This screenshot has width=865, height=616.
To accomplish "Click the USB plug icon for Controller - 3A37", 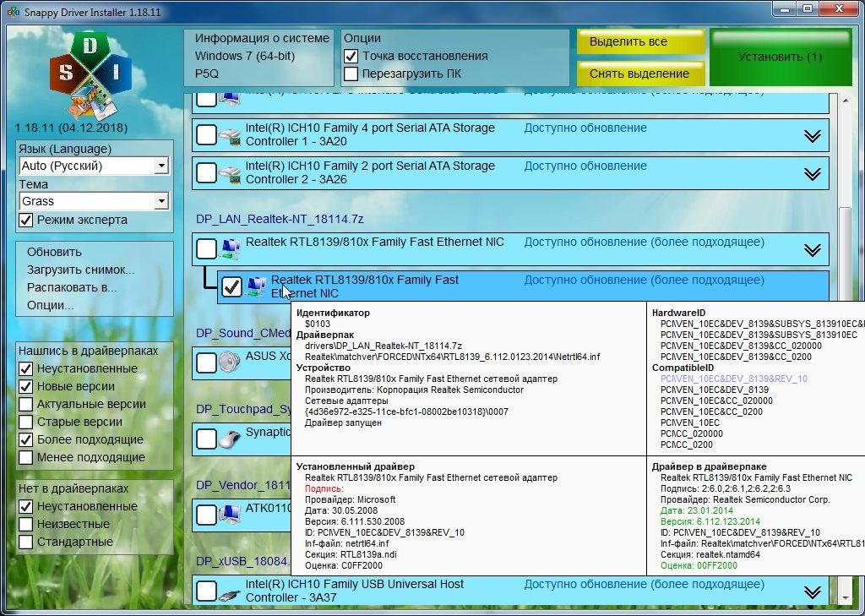I will [230, 591].
